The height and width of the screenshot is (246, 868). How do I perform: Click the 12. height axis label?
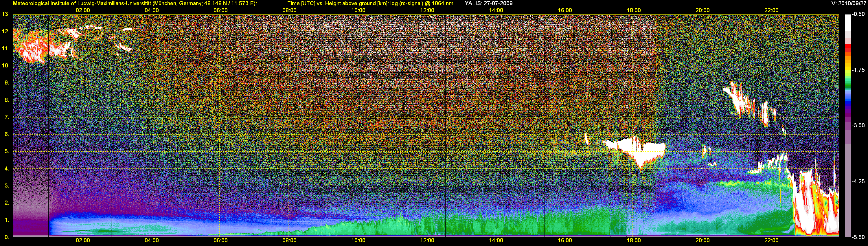pyautogui.click(x=6, y=31)
